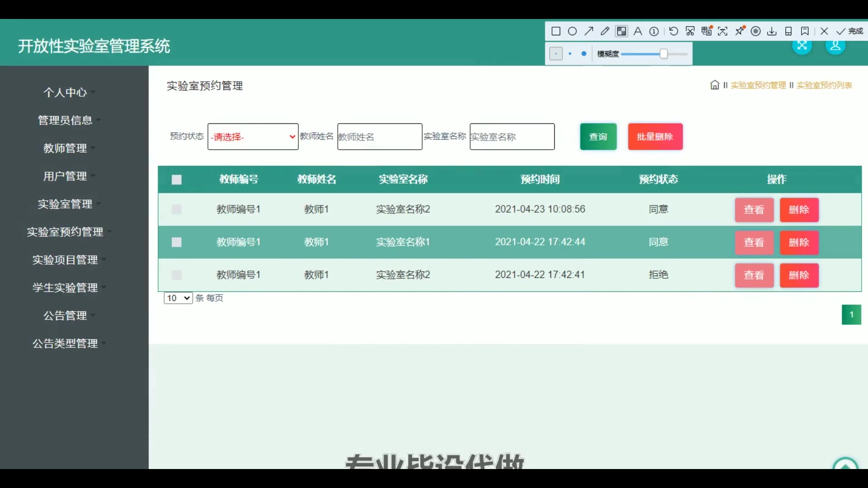Select the rectangle annotation tool
The width and height of the screenshot is (868, 488).
(556, 31)
